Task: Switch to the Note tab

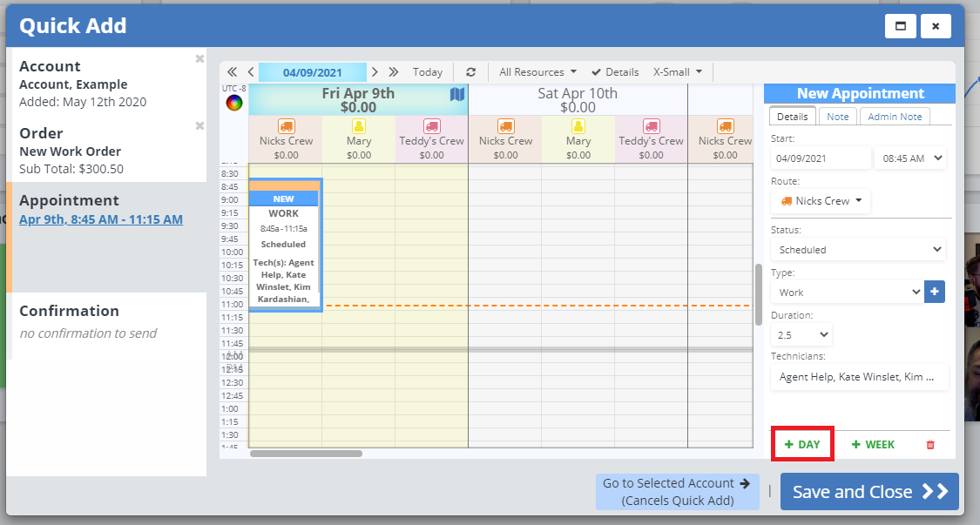Action: (x=837, y=117)
